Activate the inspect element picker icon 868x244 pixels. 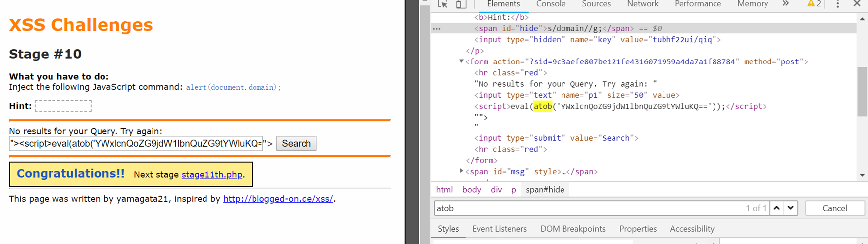[443, 4]
